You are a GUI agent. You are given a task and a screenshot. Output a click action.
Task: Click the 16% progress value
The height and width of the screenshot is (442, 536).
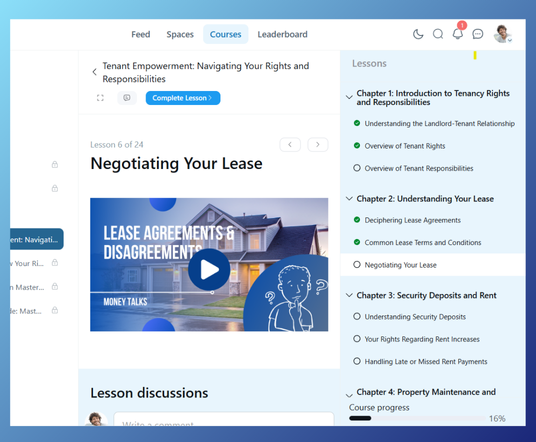point(497,418)
